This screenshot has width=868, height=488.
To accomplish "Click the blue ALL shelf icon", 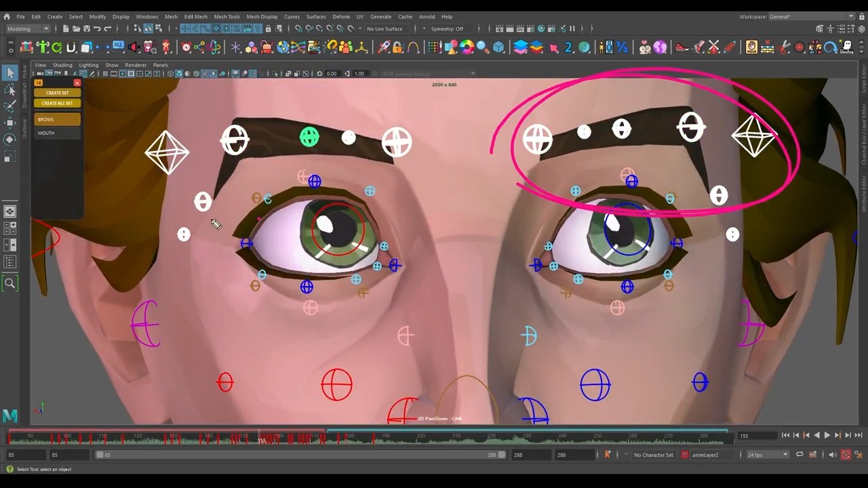I will coord(118,45).
